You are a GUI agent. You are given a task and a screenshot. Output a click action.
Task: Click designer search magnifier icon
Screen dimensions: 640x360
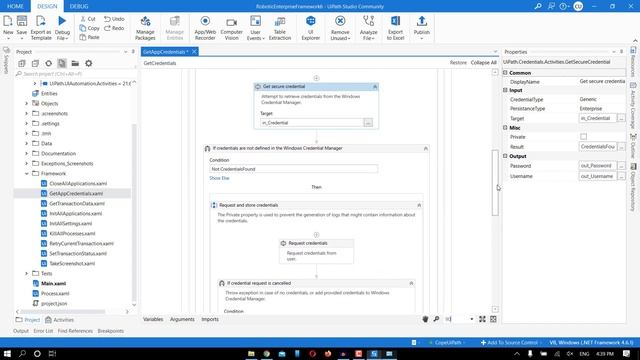[x=436, y=319]
